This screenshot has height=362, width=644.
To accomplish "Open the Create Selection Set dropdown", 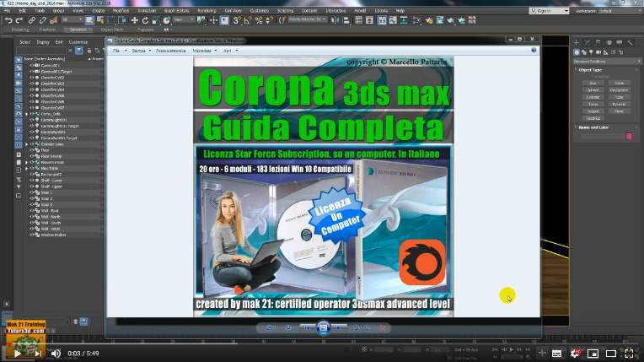I will tap(308, 19).
